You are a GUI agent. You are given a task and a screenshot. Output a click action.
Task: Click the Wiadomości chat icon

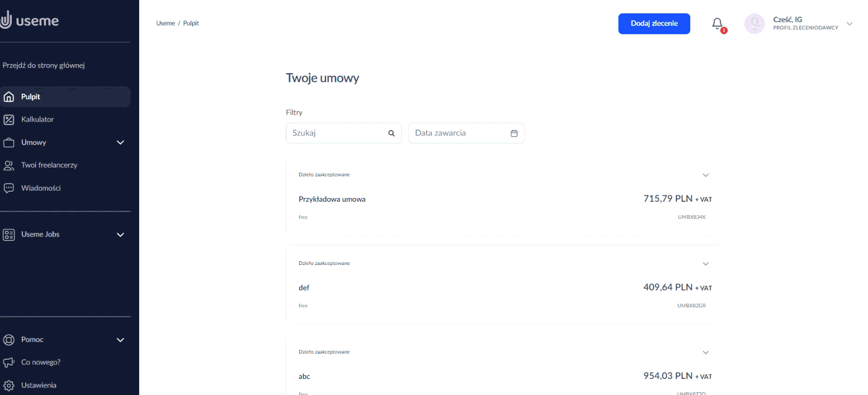coord(9,188)
